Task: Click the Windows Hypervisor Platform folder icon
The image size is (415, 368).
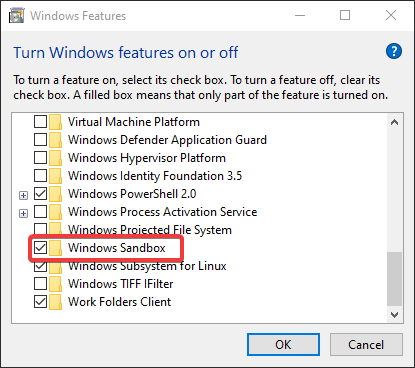Action: pyautogui.click(x=55, y=158)
